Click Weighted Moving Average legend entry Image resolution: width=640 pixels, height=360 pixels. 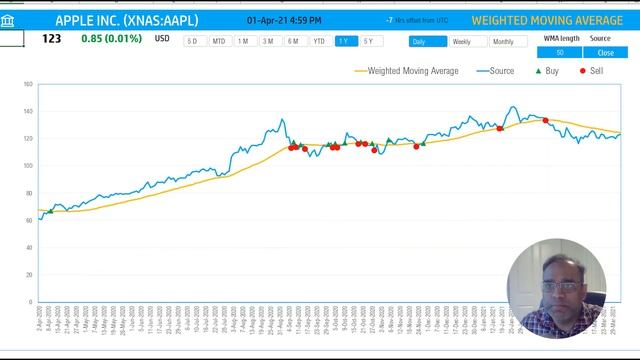407,71
